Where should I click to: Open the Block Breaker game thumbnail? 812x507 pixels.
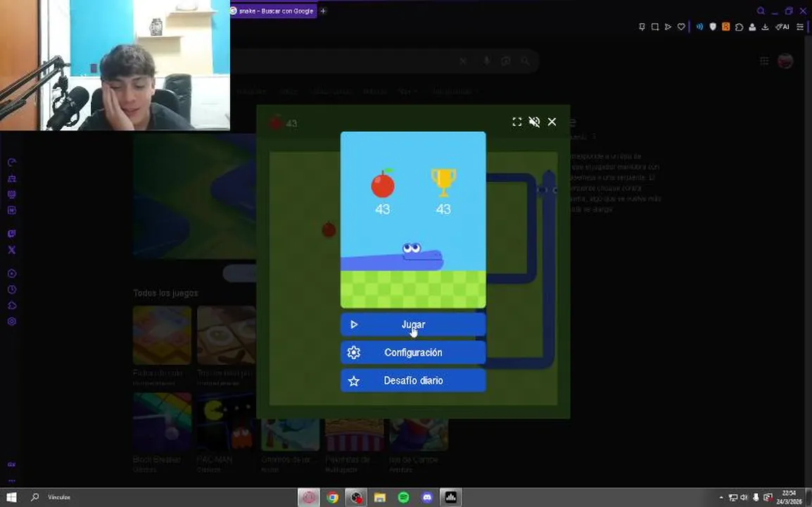pos(162,422)
